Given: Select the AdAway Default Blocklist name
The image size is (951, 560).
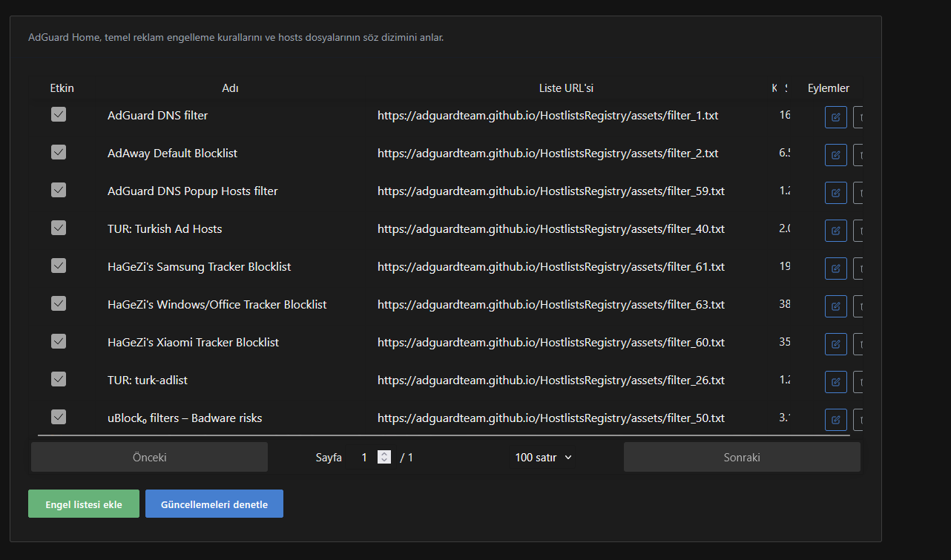Looking at the screenshot, I should coord(172,154).
